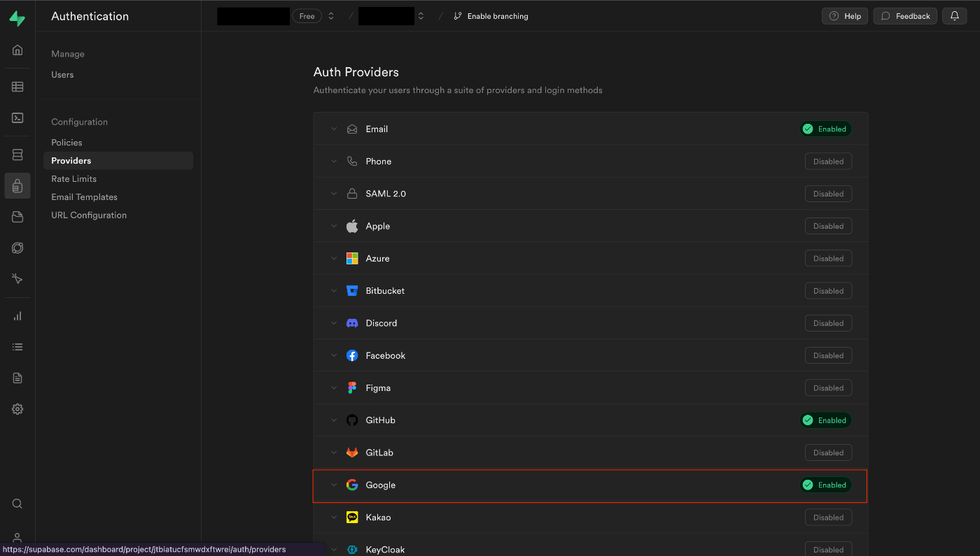
Task: Click the Free plan badge
Action: point(307,16)
